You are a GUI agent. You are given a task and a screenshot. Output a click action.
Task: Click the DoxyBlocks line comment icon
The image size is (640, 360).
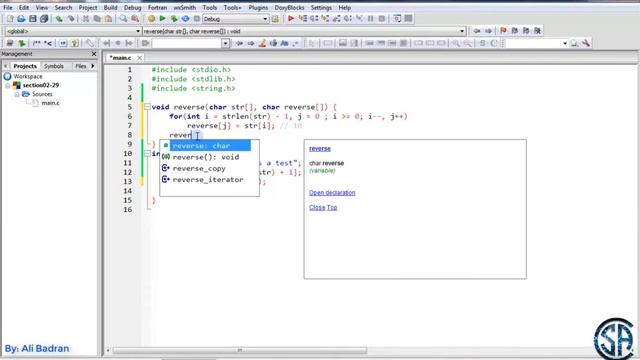pos(48,43)
